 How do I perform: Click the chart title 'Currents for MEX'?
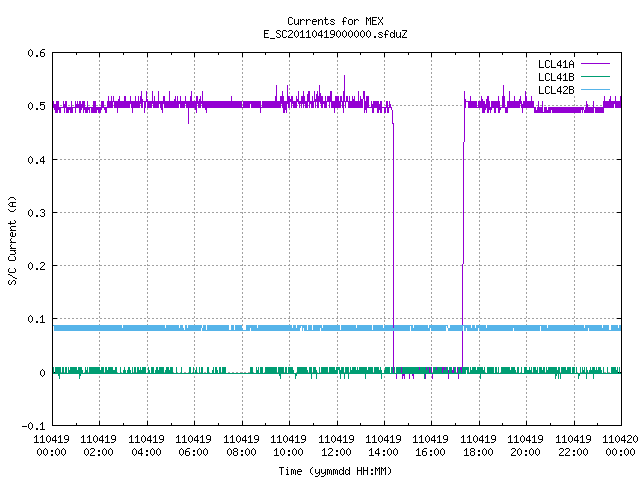[x=335, y=21]
